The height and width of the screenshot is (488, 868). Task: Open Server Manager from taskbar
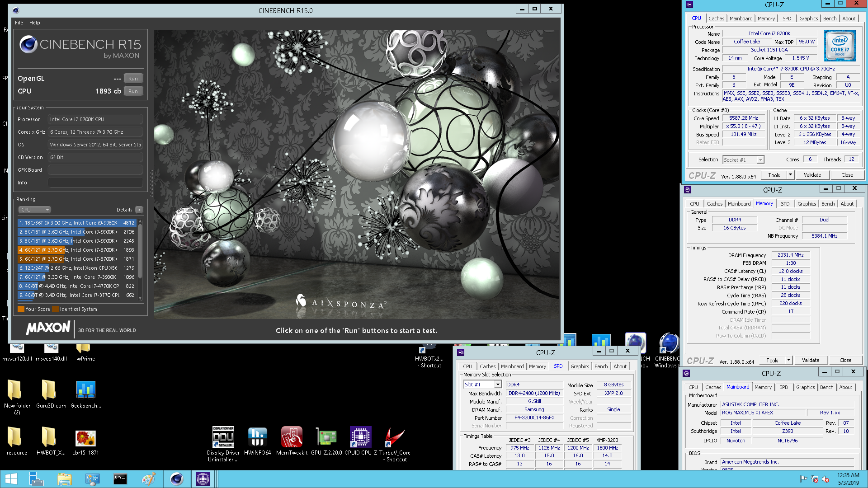[36, 479]
